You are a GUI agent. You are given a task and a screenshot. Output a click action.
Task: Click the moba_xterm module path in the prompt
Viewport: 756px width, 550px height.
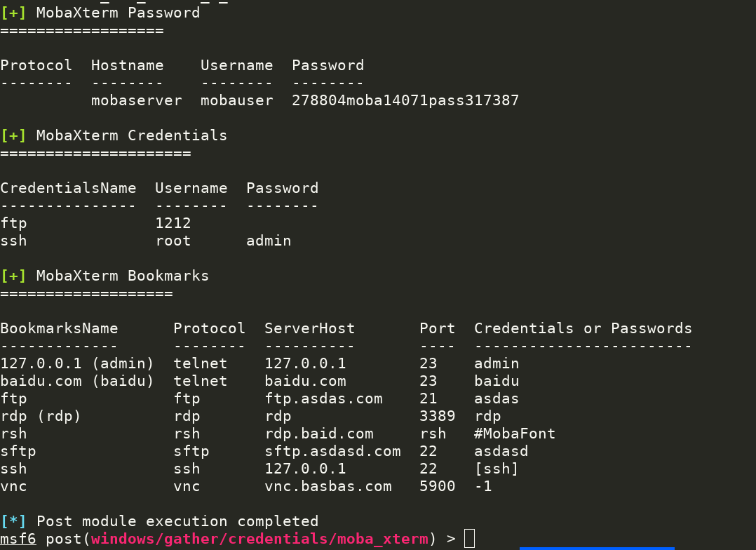[259, 539]
